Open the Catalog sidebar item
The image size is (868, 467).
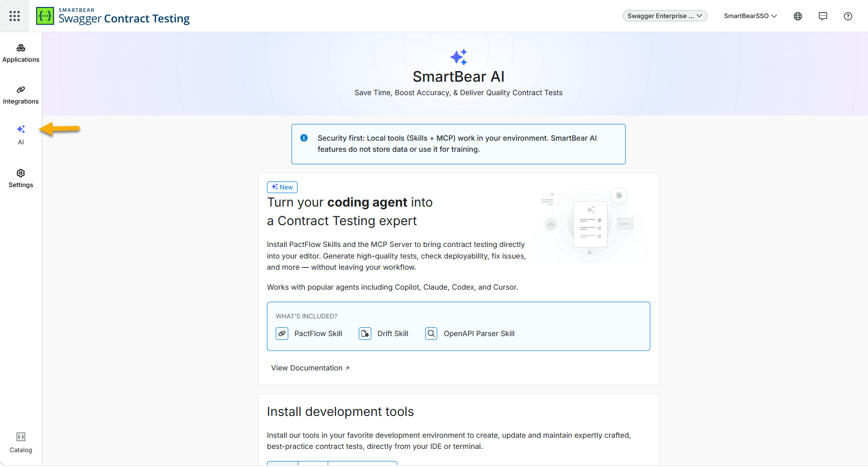(x=21, y=443)
